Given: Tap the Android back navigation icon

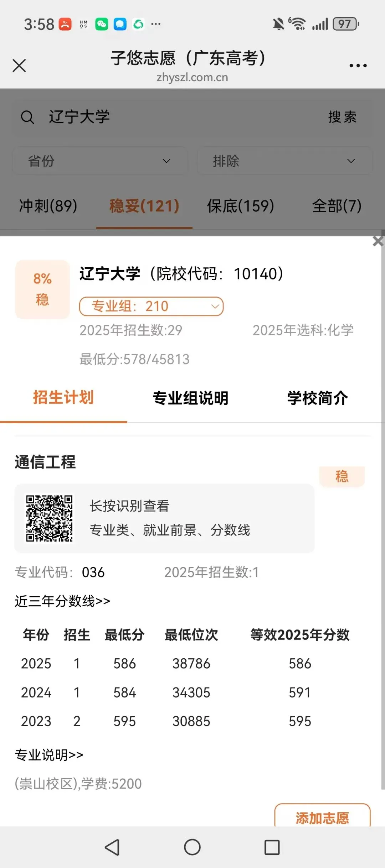Looking at the screenshot, I should pyautogui.click(x=112, y=847).
